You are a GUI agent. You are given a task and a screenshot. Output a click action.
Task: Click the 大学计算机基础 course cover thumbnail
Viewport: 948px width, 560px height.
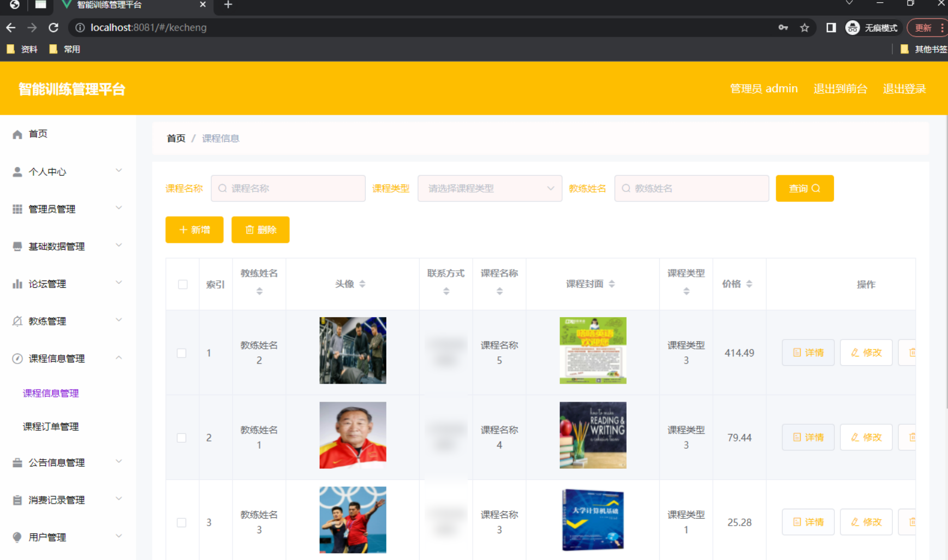click(x=593, y=520)
